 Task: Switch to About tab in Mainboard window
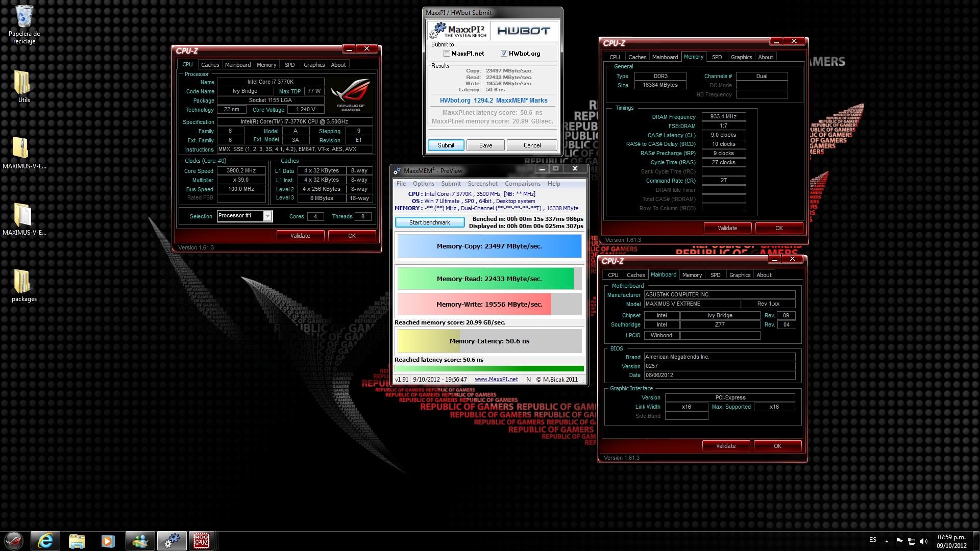(x=764, y=275)
